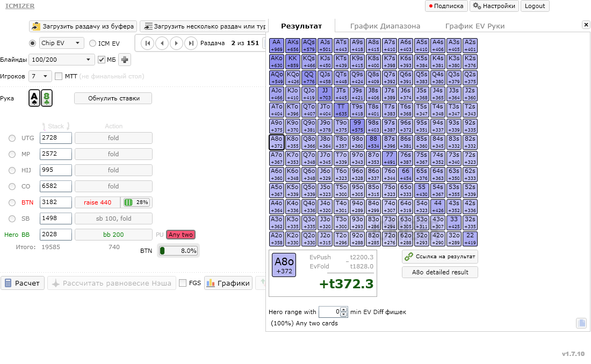Select HIJ as hero radio button
591x364 pixels.
tap(12, 170)
